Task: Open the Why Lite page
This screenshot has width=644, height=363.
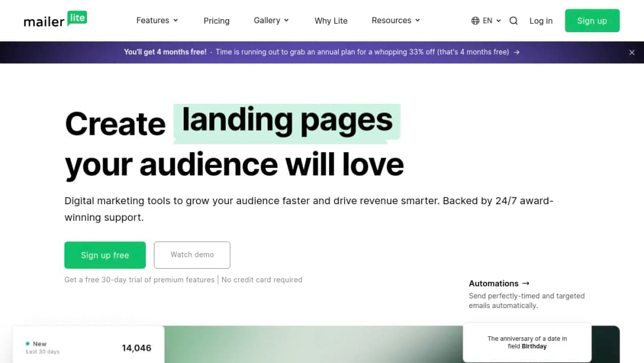Action: tap(331, 20)
